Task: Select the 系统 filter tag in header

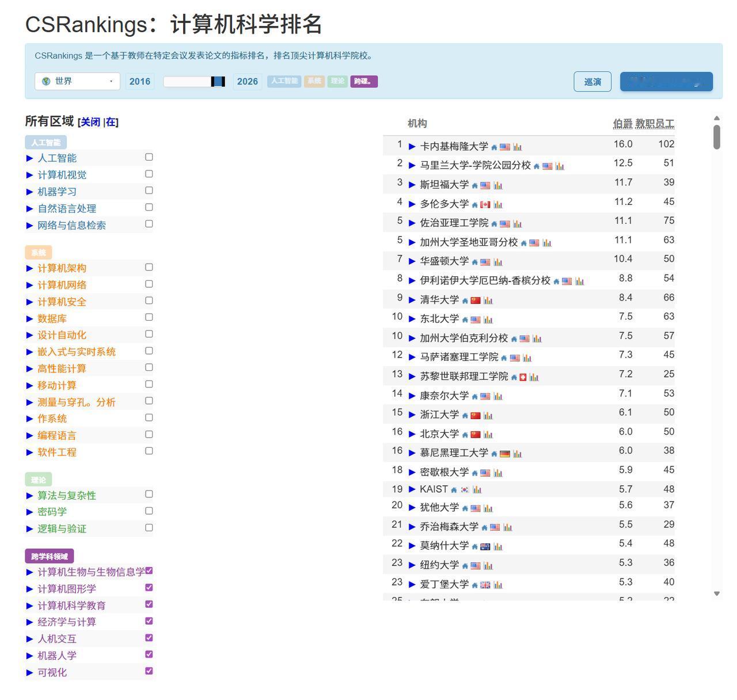Action: (x=314, y=81)
